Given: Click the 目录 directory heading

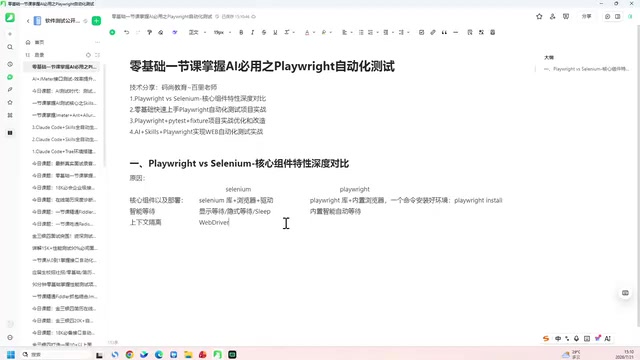Looking at the screenshot, I should (39, 55).
